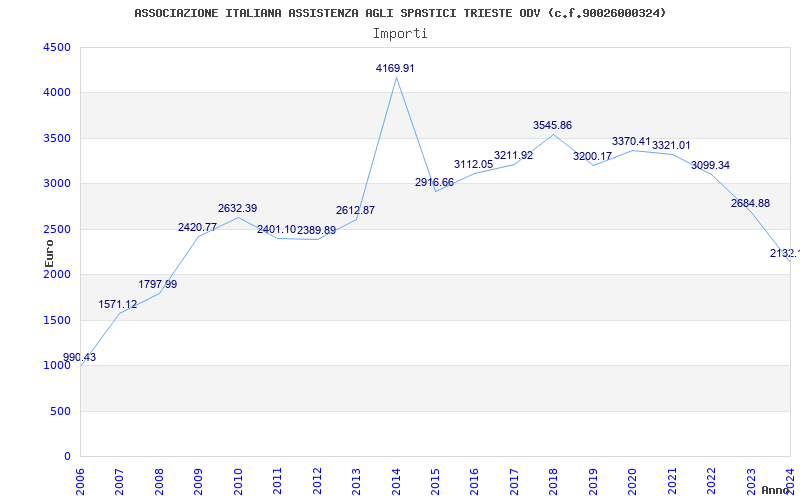Click the 2018 year axis label
The height and width of the screenshot is (500, 800).
[x=554, y=482]
